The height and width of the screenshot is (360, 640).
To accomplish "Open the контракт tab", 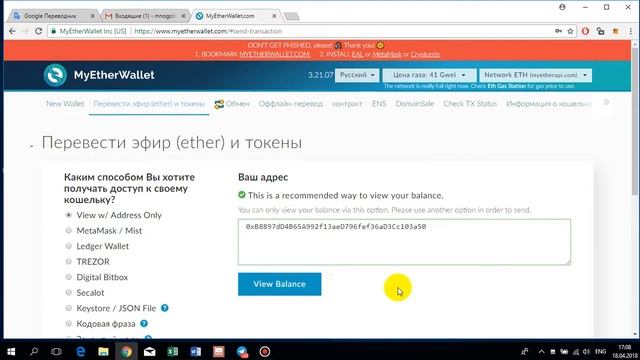I will tap(347, 104).
